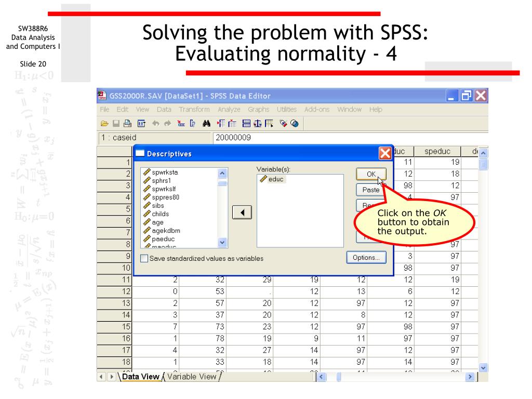Open the Window menu

coord(350,109)
